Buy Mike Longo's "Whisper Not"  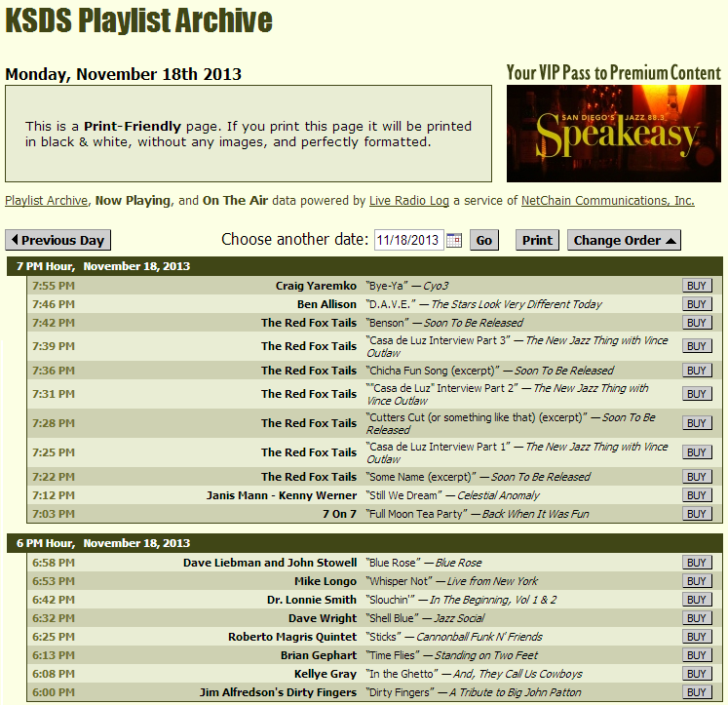pos(697,581)
